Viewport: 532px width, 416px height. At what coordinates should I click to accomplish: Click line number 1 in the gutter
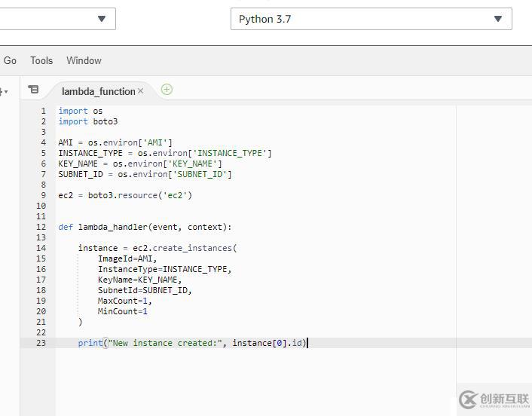(43, 111)
